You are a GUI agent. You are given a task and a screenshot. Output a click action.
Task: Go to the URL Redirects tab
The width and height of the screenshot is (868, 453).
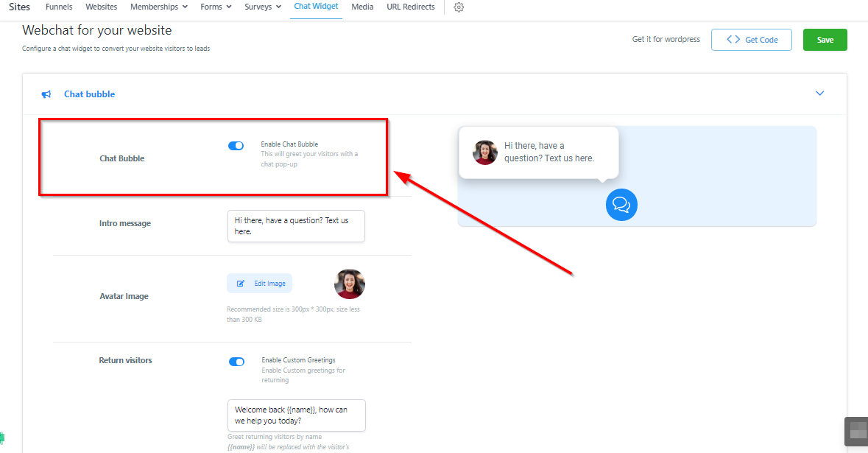point(410,7)
